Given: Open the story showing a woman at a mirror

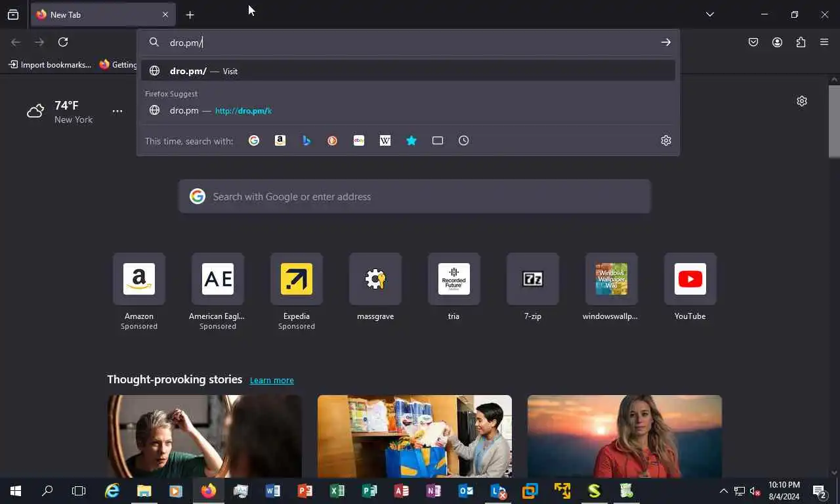Looking at the screenshot, I should pyautogui.click(x=205, y=436).
